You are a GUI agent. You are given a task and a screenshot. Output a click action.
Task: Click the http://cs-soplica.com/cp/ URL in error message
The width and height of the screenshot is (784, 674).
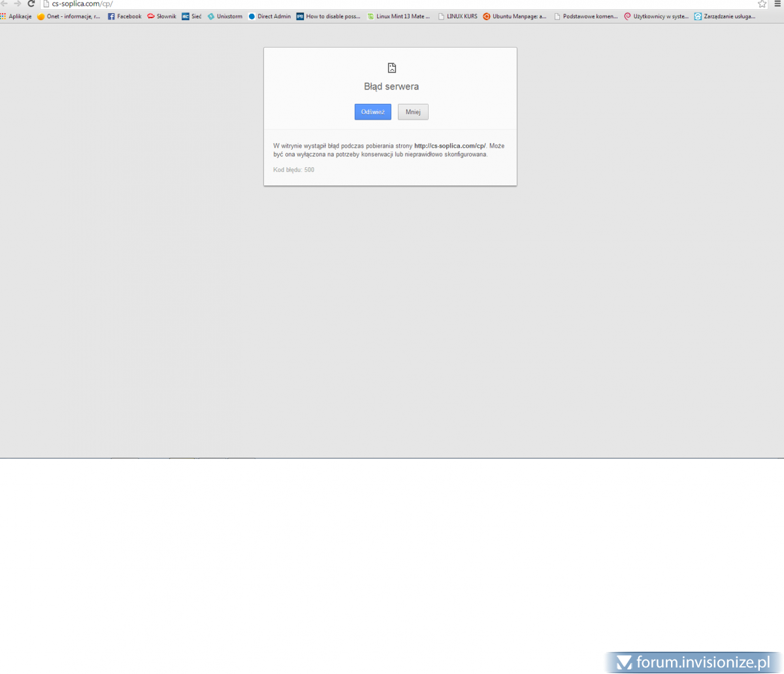450,146
